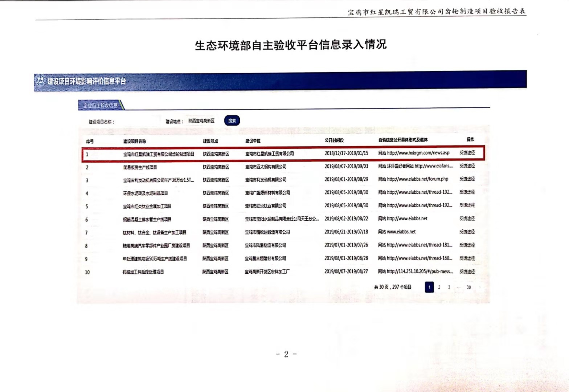The height and width of the screenshot is (392, 569).
Task: Click the 自验信息公开具体形式及载体 column header
Action: pyautogui.click(x=403, y=140)
